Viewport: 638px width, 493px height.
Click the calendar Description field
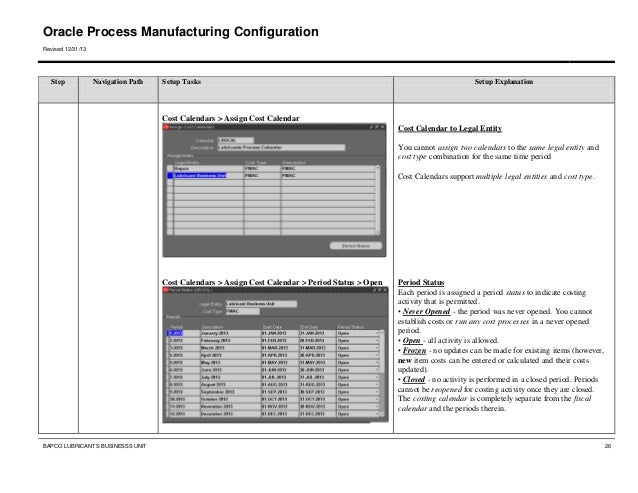(281, 147)
